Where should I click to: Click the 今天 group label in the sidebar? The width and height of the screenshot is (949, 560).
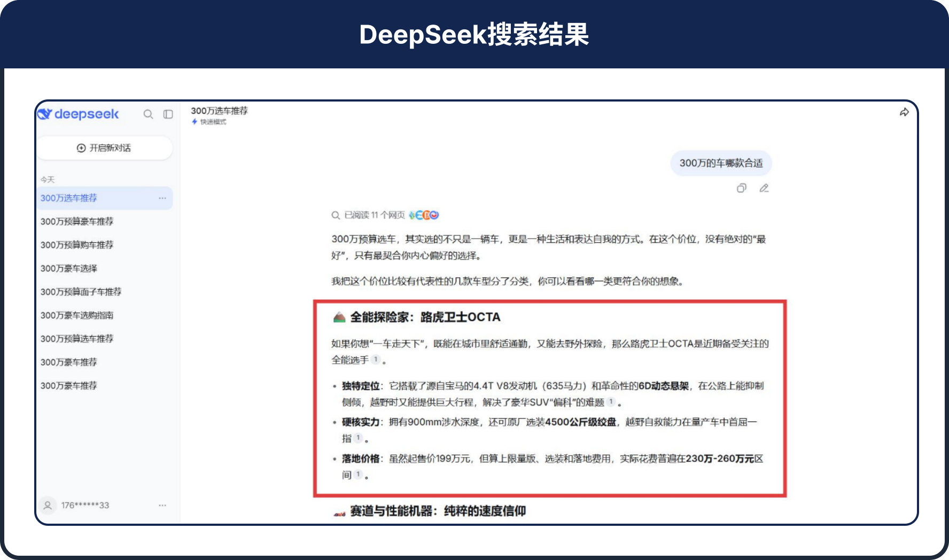(x=48, y=180)
